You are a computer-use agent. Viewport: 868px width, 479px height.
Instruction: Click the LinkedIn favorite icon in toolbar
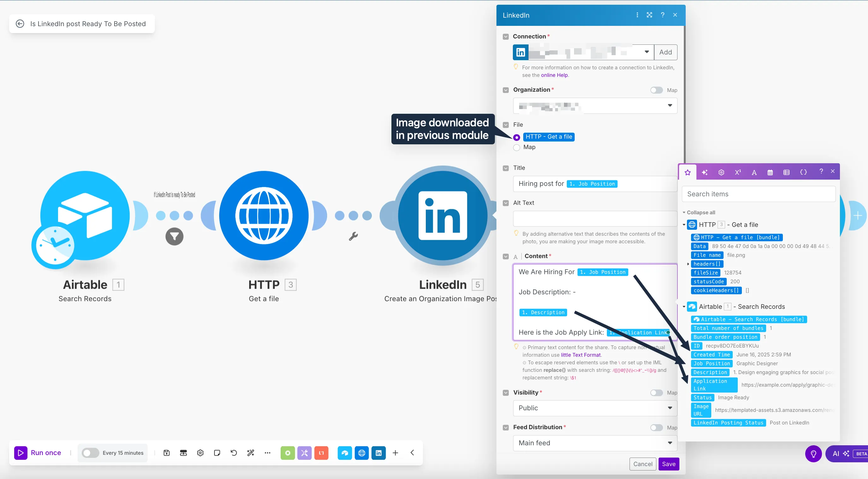(378, 453)
